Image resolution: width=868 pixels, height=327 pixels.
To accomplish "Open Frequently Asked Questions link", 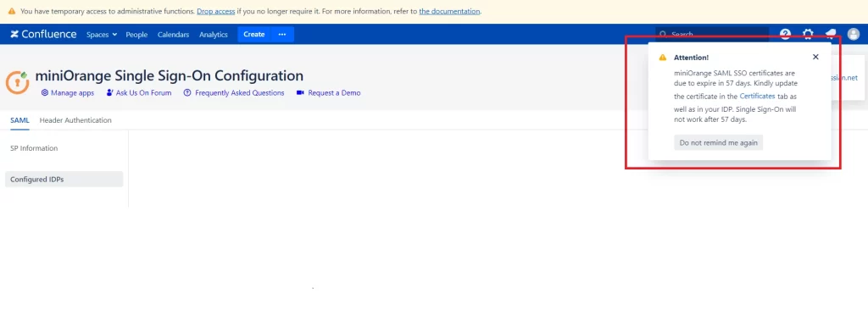I will (x=234, y=93).
